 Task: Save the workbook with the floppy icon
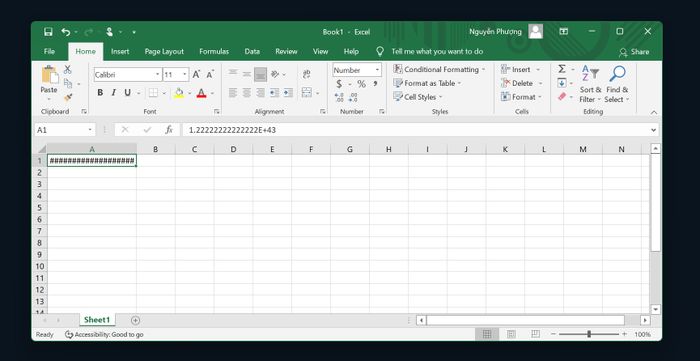click(x=48, y=32)
